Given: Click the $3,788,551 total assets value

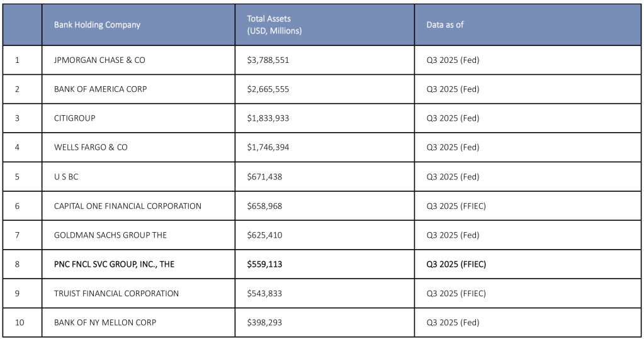Looking at the screenshot, I should [268, 60].
